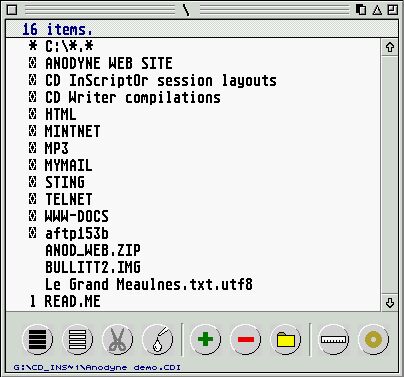This screenshot has height=377, width=404.
Task: Expand the HTML folder diamond marker
Action: click(x=32, y=114)
